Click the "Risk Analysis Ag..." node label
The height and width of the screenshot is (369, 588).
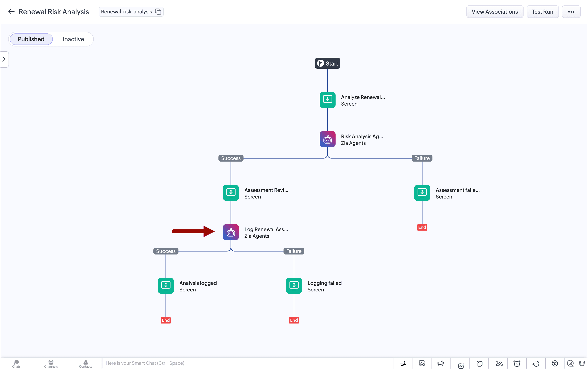click(362, 136)
